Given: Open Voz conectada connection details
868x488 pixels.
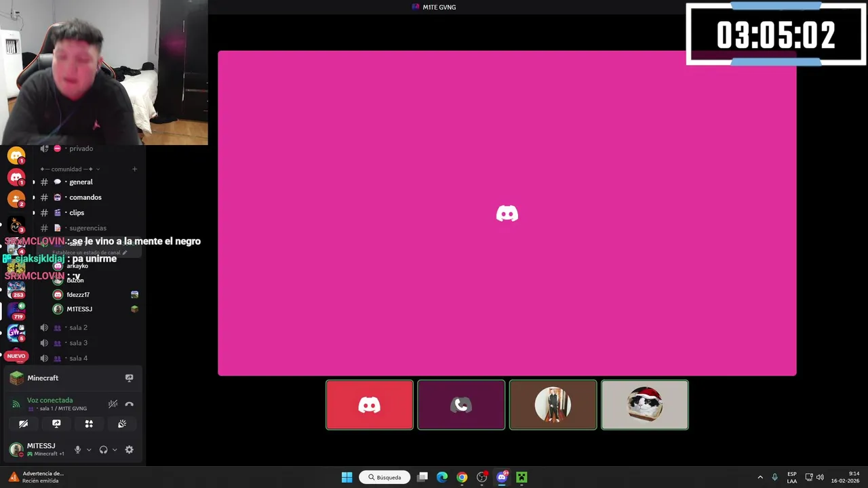Looking at the screenshot, I should coord(50,400).
